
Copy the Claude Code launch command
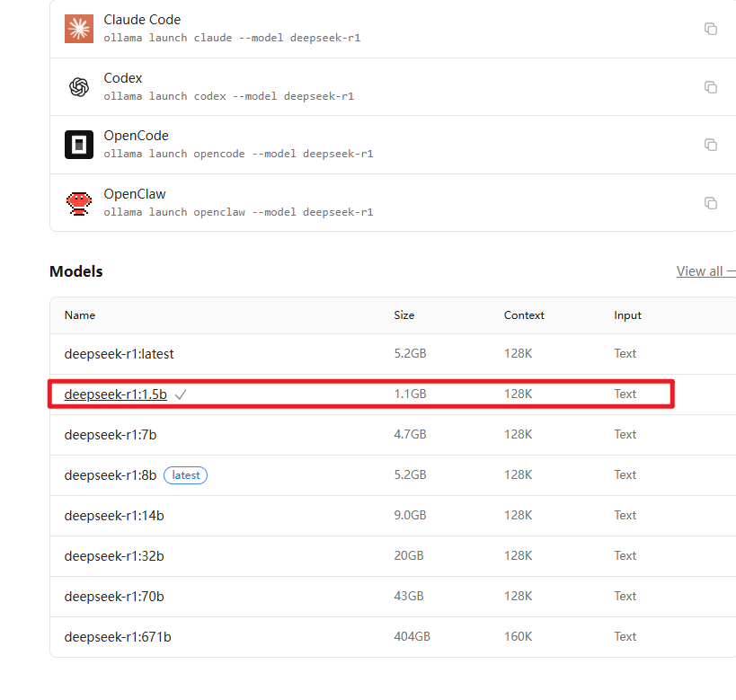pos(711,29)
